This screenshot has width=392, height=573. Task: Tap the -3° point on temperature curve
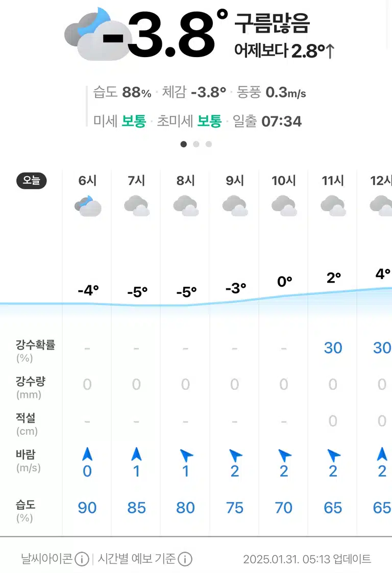click(x=236, y=288)
